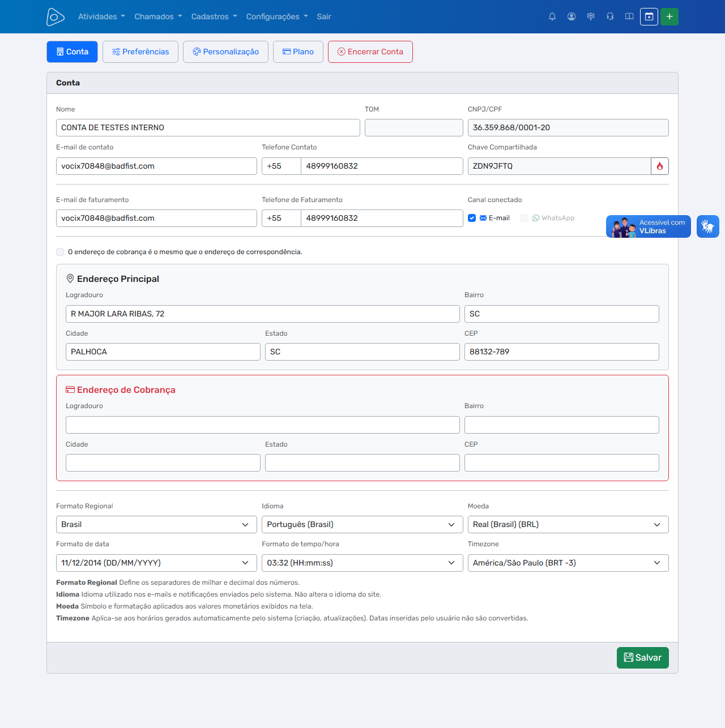Switch to the Personalização tab
The width and height of the screenshot is (725, 728).
tap(225, 52)
